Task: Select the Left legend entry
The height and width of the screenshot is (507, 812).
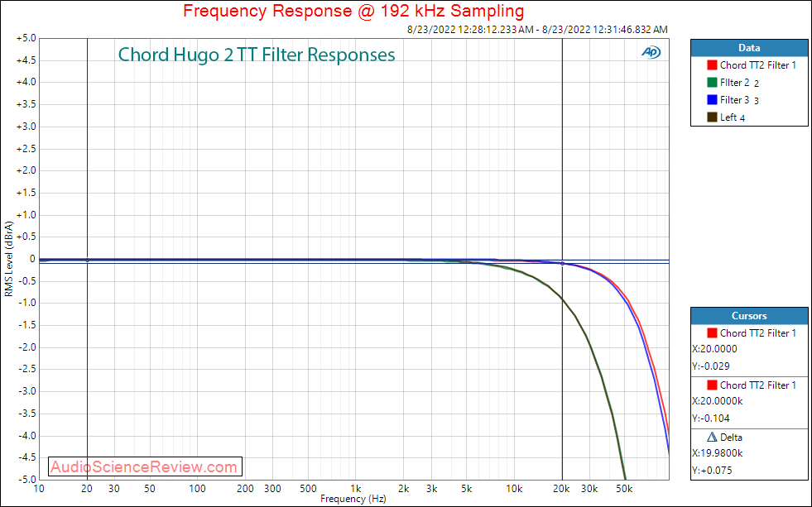Action: 726,117
